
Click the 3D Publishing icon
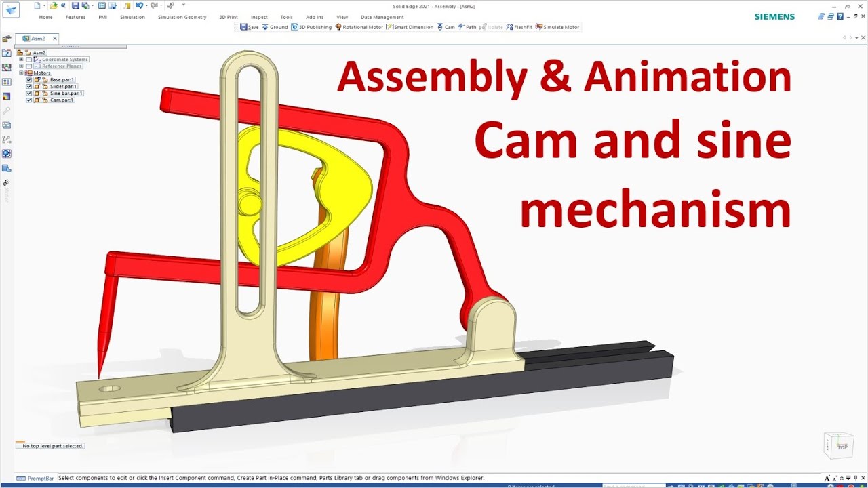pyautogui.click(x=294, y=27)
